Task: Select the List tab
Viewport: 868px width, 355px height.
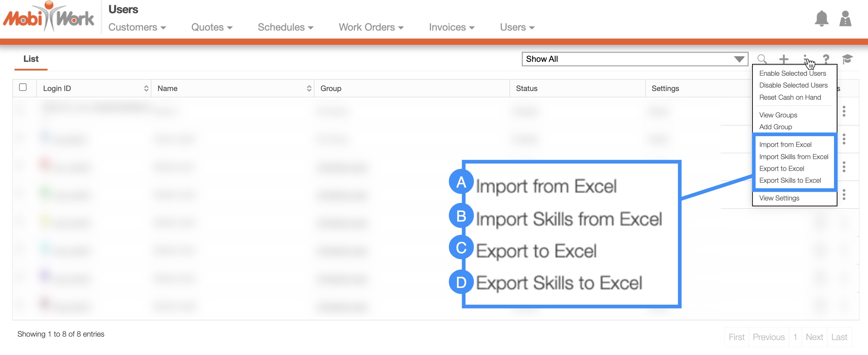Action: (31, 59)
